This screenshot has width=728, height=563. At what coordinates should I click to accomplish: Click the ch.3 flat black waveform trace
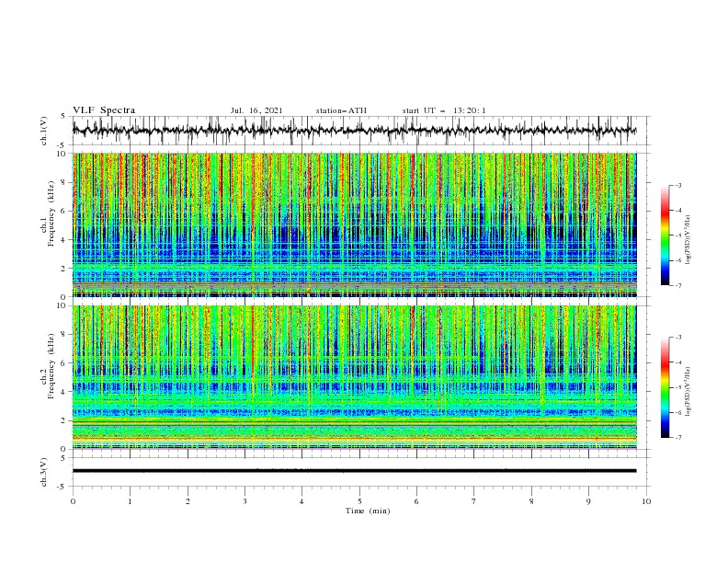pos(354,471)
